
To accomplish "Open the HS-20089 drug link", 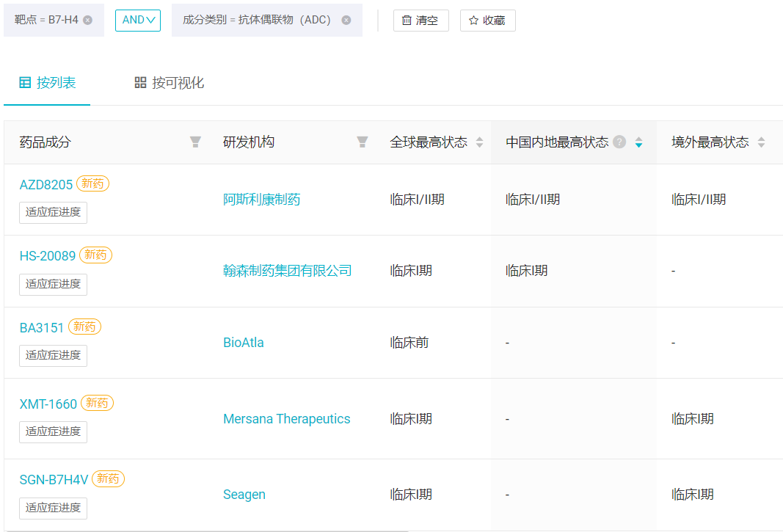I will click(48, 256).
